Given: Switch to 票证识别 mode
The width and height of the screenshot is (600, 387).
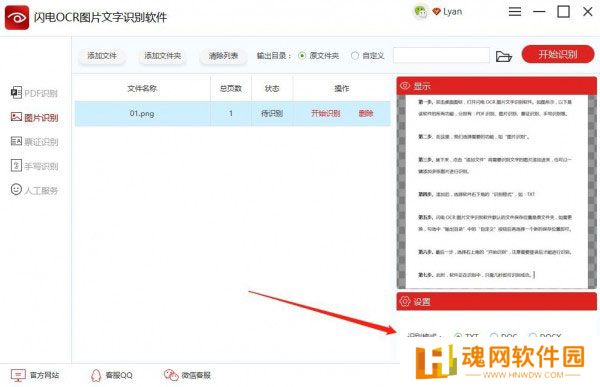Looking at the screenshot, I should (x=34, y=142).
